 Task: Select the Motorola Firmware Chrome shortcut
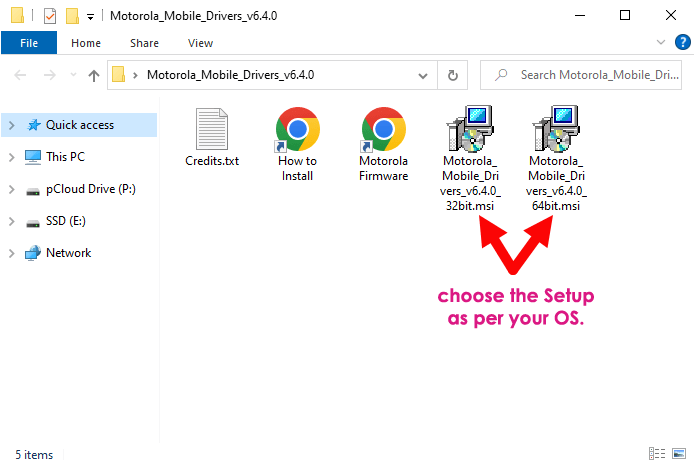(x=383, y=129)
